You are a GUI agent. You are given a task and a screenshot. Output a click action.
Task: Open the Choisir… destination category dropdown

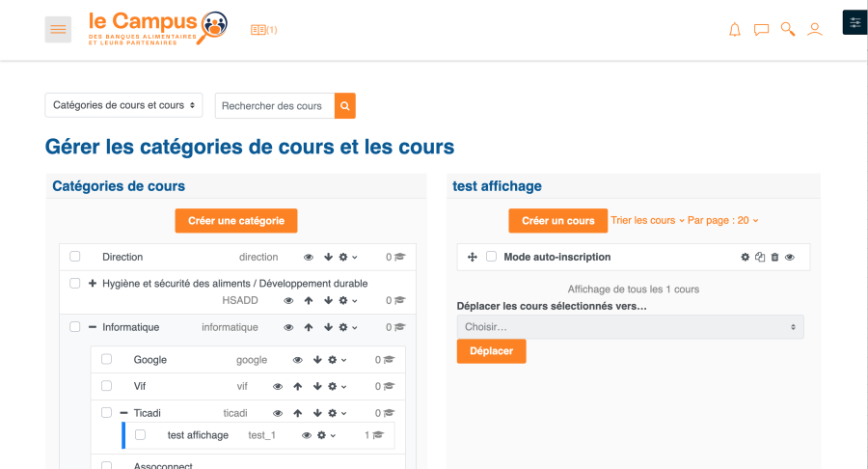(630, 327)
